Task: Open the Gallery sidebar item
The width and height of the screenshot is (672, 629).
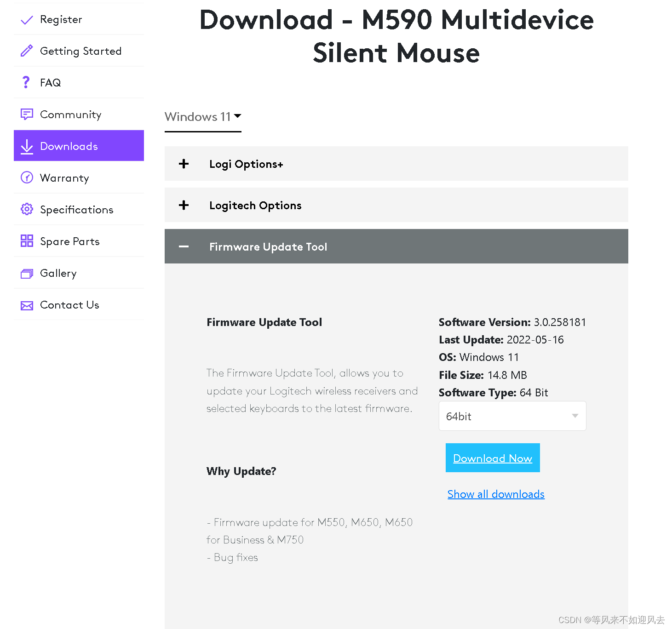Action: [x=79, y=273]
